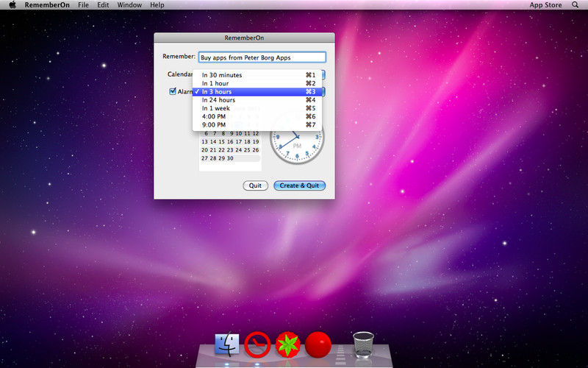Click the red ball Dock icon
588x368 pixels.
318,344
